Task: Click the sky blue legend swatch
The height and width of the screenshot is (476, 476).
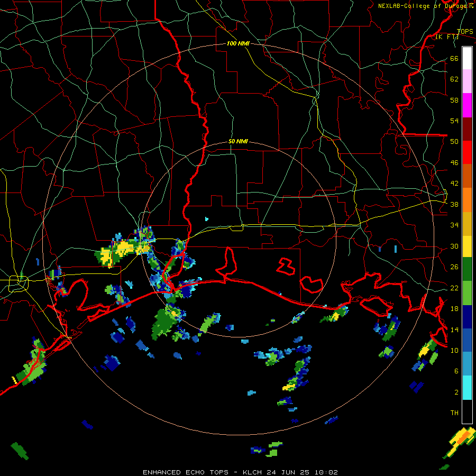Action: pos(467,364)
